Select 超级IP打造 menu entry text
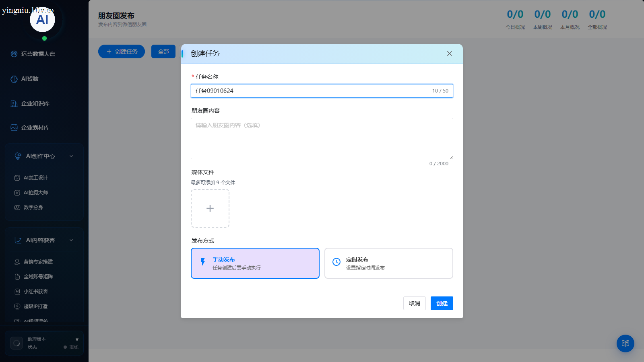644x362 pixels. click(36, 306)
